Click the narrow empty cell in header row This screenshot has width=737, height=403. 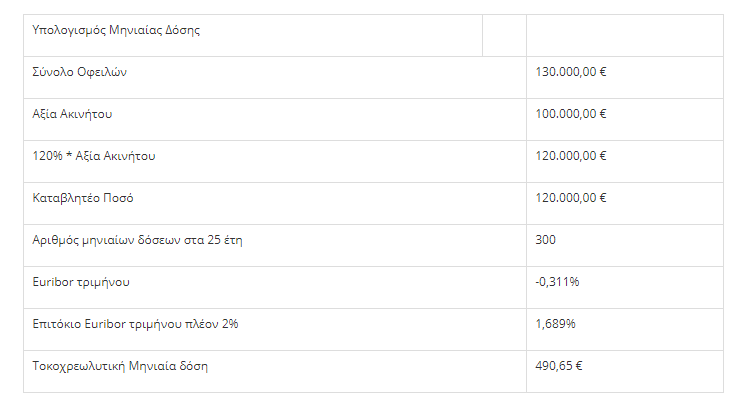(504, 35)
